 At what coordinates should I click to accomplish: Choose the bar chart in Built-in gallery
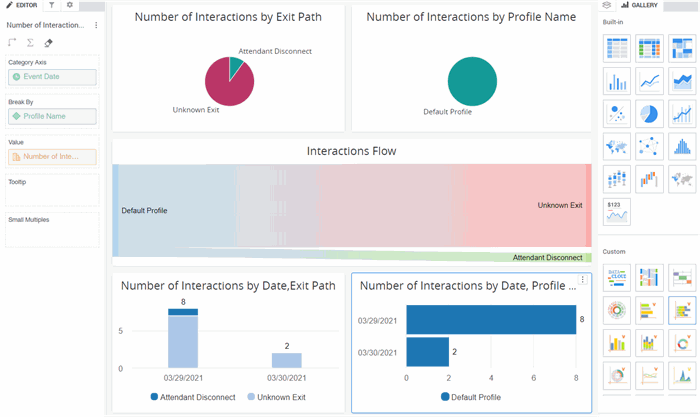coord(617,80)
